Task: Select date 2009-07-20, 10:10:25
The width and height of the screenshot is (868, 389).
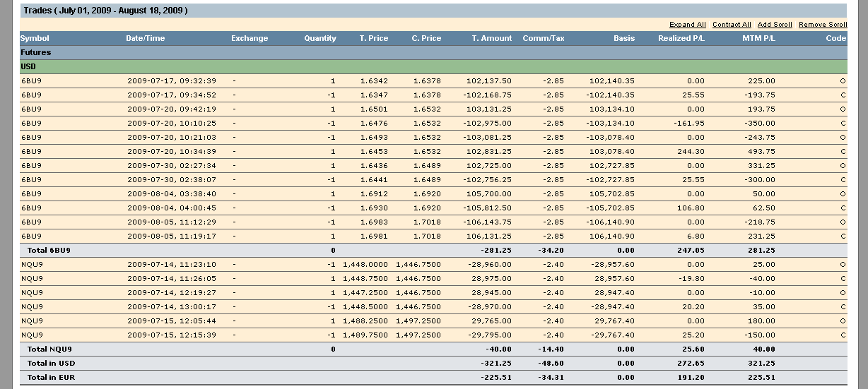Action: 172,123
